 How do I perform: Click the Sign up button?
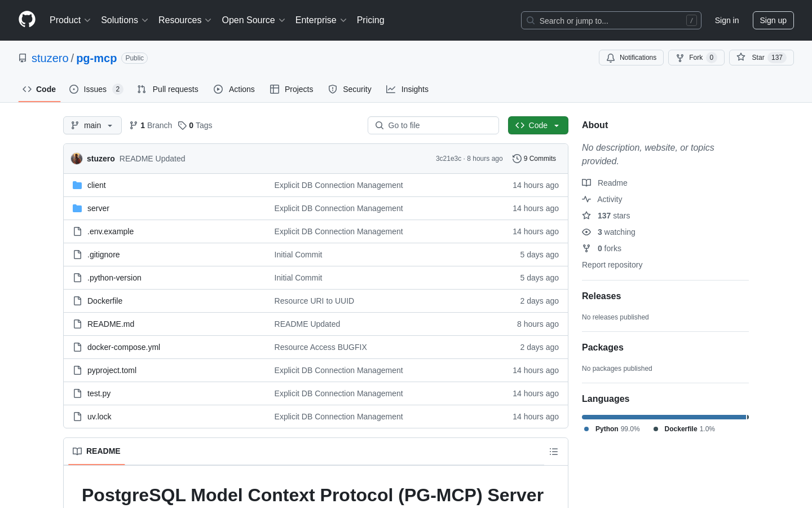(x=773, y=20)
